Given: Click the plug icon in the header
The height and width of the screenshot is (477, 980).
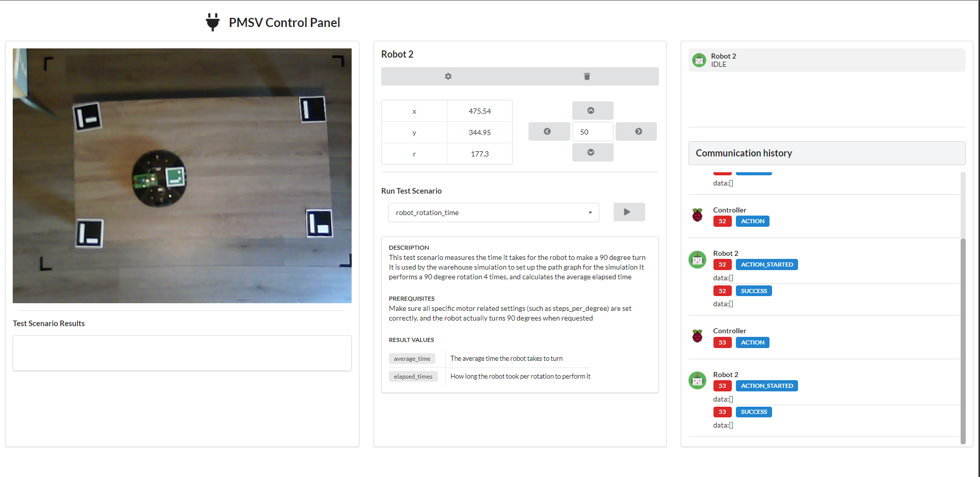Looking at the screenshot, I should click(x=212, y=21).
